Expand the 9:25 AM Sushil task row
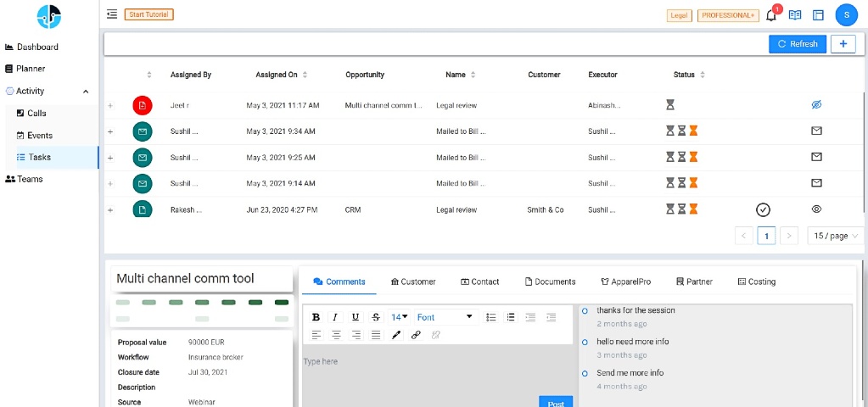868x407 pixels. pyautogui.click(x=110, y=159)
